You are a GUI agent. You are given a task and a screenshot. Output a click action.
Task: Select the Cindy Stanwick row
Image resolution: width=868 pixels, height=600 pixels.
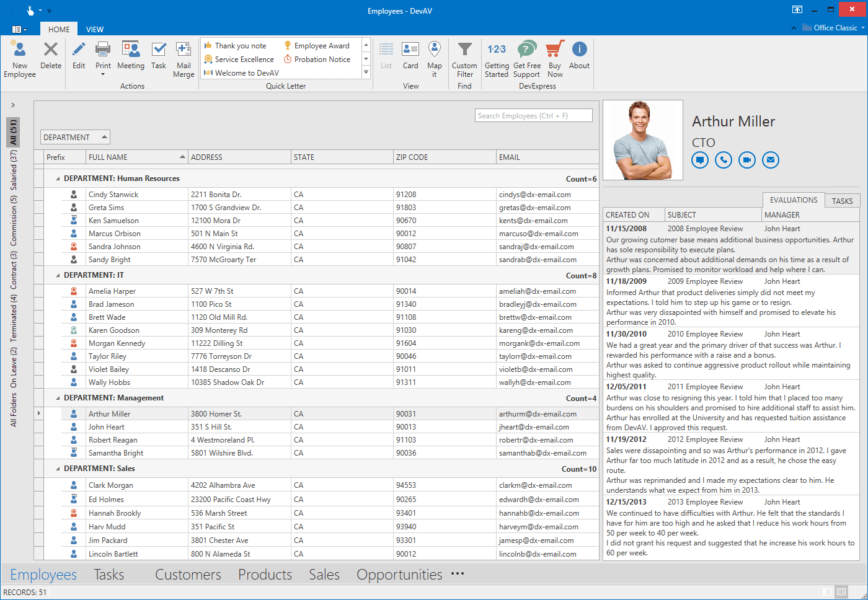click(x=321, y=195)
